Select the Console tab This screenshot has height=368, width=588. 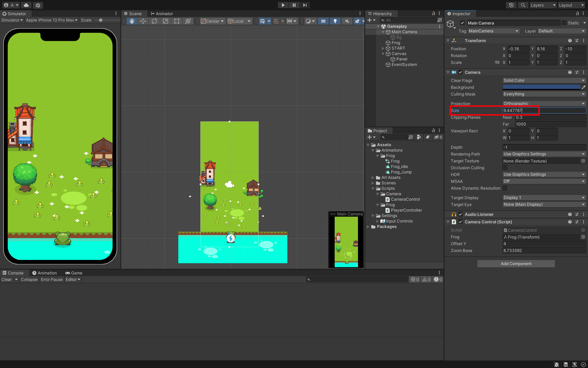click(13, 273)
